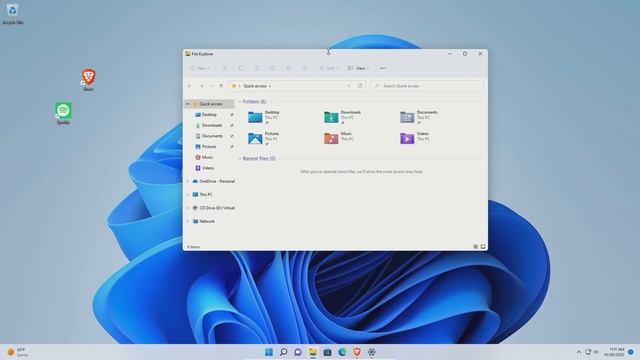This screenshot has height=360, width=640.
Task: Open the View dropdown in toolbar
Action: 358,68
